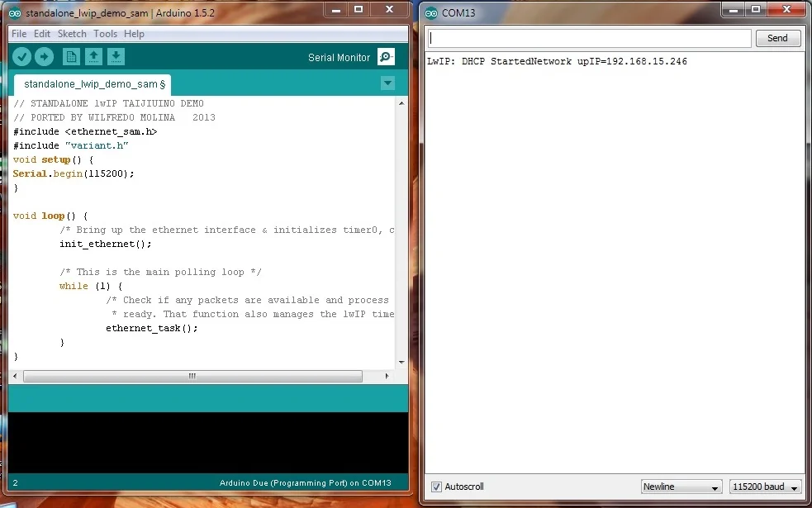Click the Serial Monitor label text
The image size is (812, 508).
pyautogui.click(x=340, y=58)
